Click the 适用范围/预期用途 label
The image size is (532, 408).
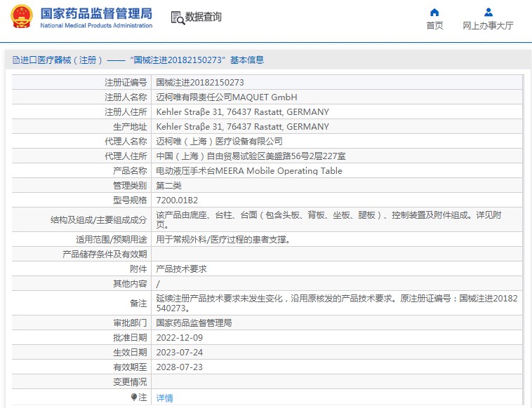[112, 240]
